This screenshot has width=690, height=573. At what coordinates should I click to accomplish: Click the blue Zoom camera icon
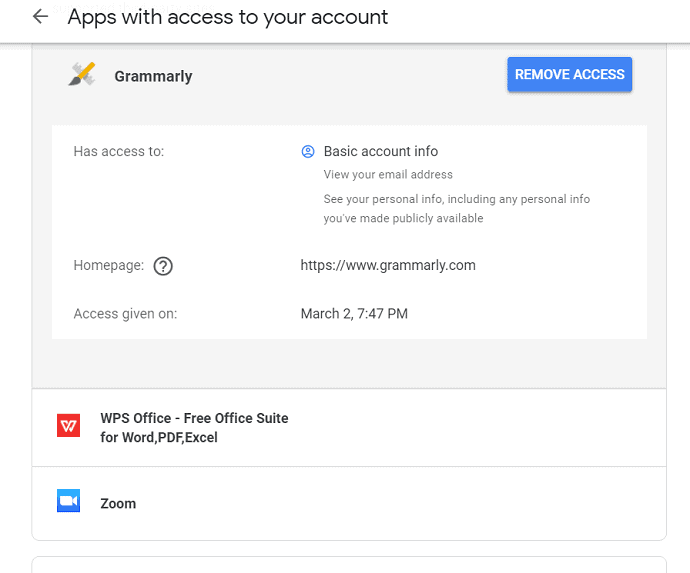(69, 503)
